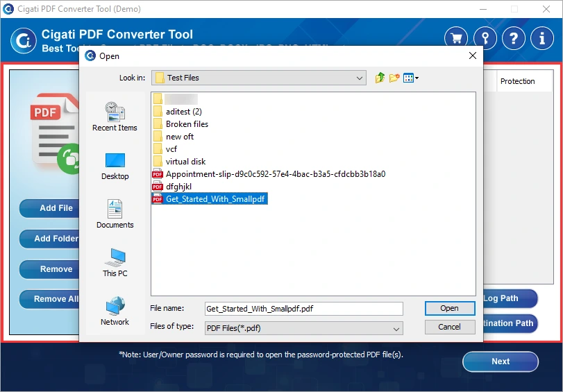Image resolution: width=563 pixels, height=392 pixels.
Task: Click the Remove All button
Action: 50,299
